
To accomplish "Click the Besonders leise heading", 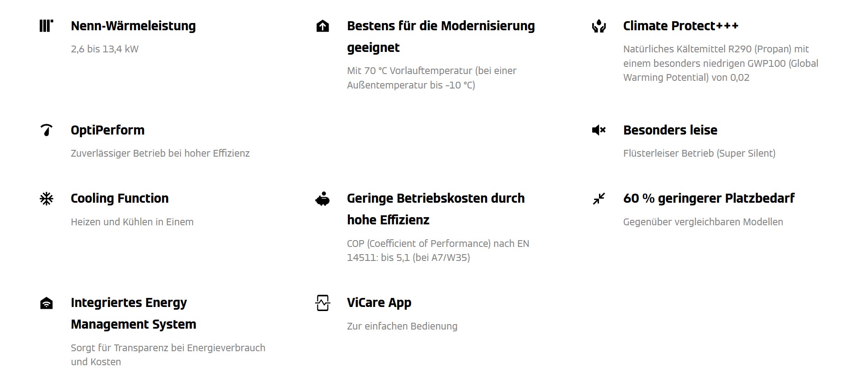I will pos(670,130).
